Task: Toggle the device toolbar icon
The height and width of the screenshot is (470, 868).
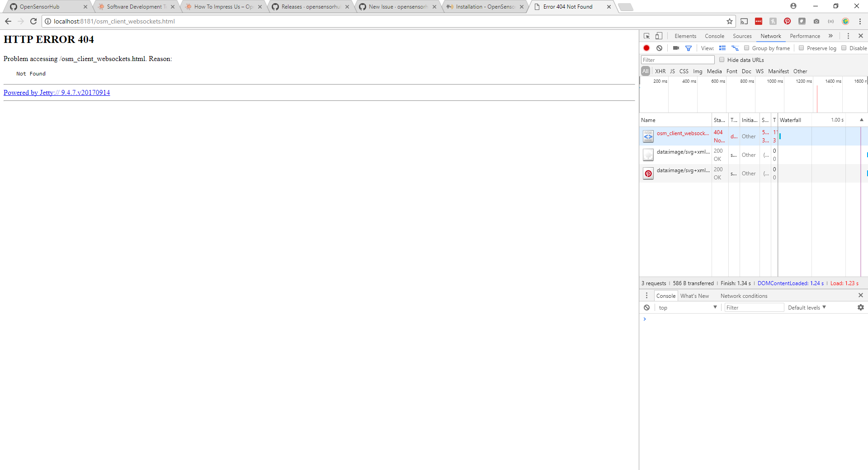Action: (x=659, y=36)
